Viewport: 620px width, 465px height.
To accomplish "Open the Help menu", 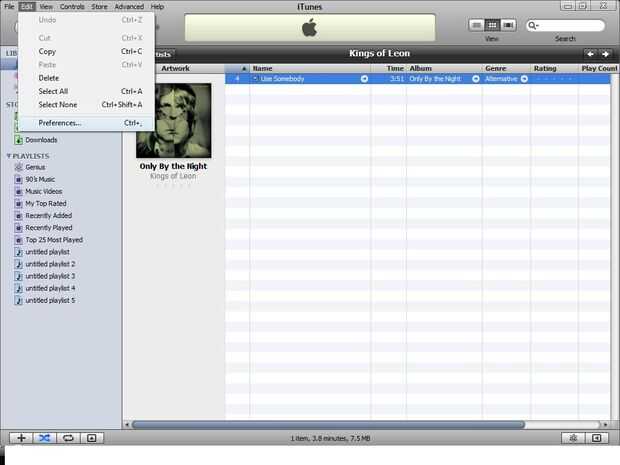I will coord(157,7).
